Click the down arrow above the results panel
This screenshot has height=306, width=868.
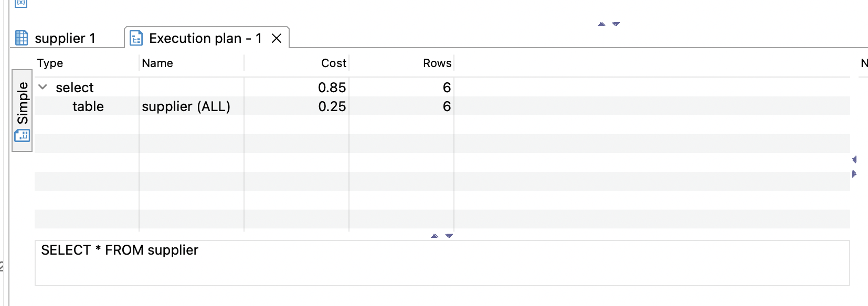(x=616, y=24)
